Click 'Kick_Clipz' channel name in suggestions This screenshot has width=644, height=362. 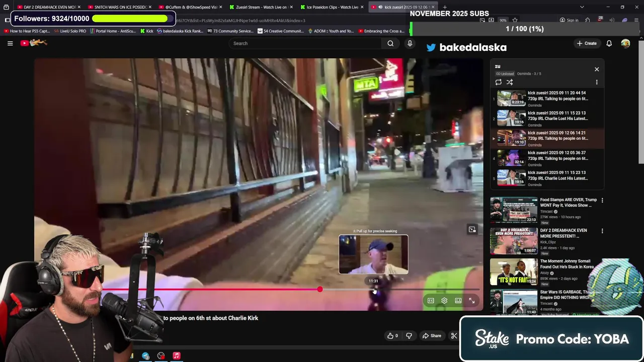tap(548, 242)
